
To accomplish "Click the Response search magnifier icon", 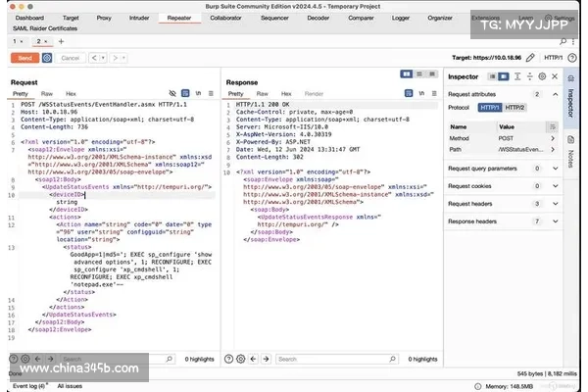I will 392,359.
